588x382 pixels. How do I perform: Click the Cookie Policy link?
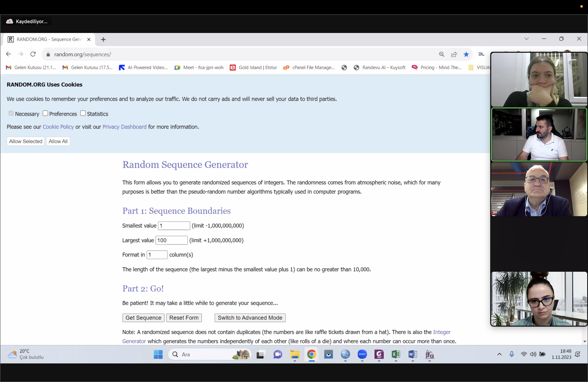pyautogui.click(x=58, y=127)
